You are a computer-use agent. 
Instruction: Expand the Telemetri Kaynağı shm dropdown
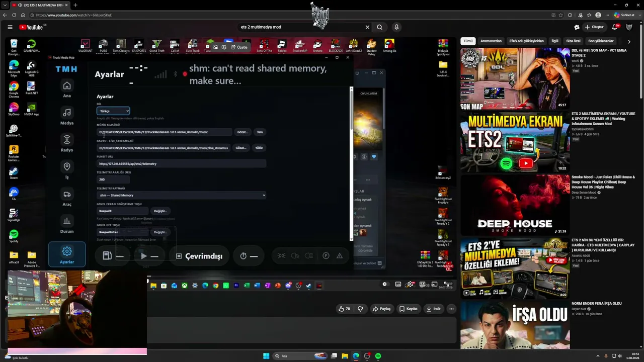click(x=182, y=195)
